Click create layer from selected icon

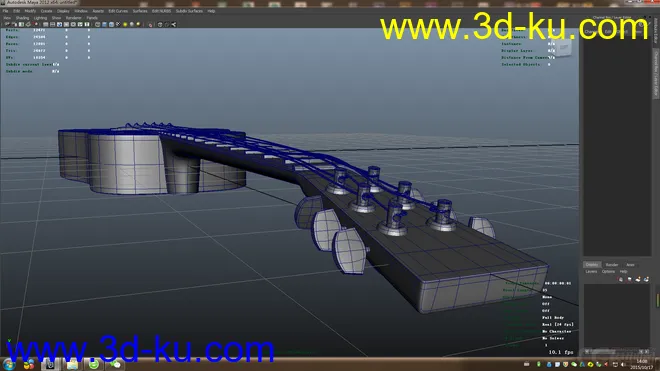tap(646, 279)
